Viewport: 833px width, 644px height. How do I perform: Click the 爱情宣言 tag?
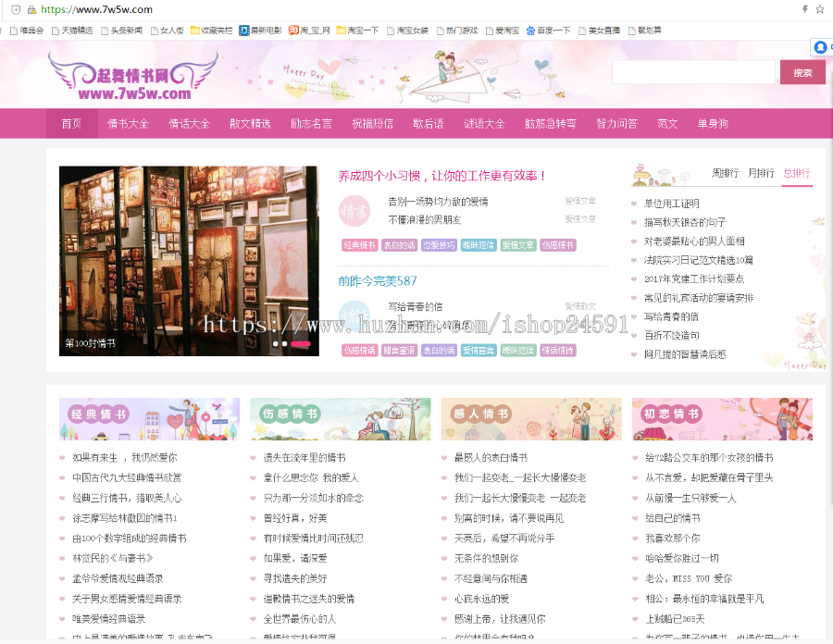pyautogui.click(x=479, y=350)
